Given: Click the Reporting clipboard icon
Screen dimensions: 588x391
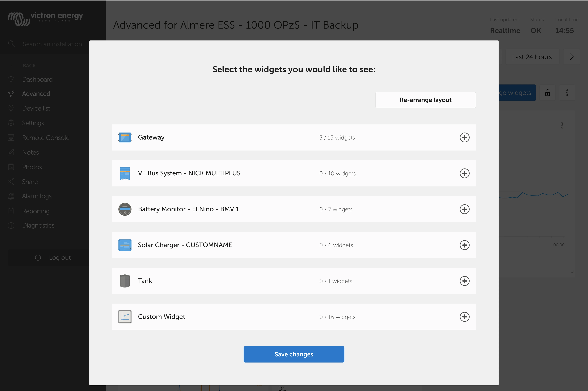Looking at the screenshot, I should (11, 211).
